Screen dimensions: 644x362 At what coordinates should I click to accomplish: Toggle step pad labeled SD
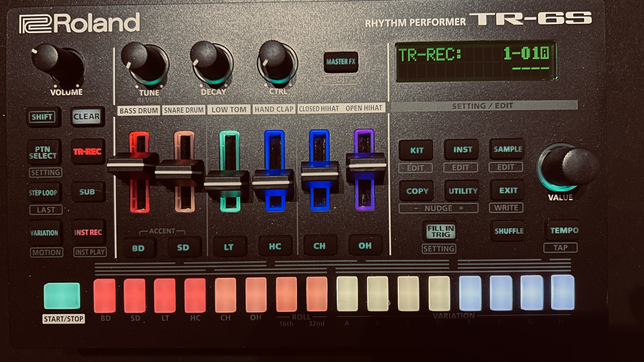click(x=135, y=295)
